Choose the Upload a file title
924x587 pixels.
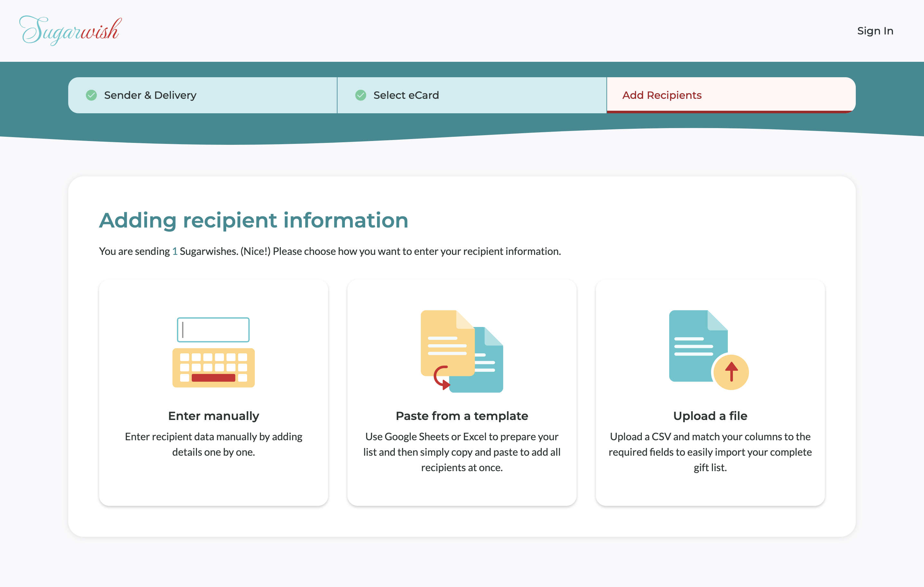[x=710, y=416]
